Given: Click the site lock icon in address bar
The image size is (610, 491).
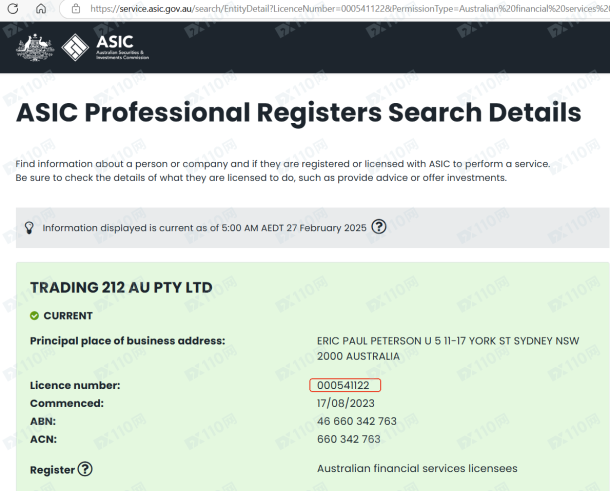Looking at the screenshot, I should pos(76,8).
